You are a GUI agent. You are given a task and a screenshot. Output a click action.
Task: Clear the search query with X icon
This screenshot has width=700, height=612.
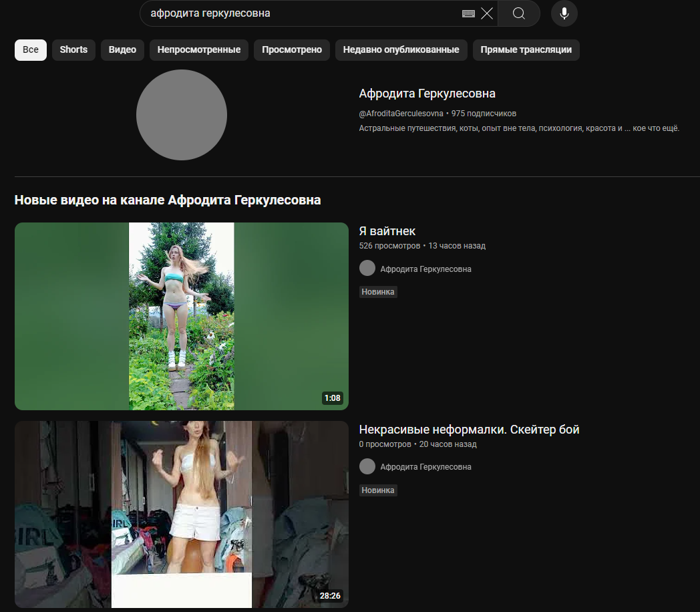tap(487, 13)
